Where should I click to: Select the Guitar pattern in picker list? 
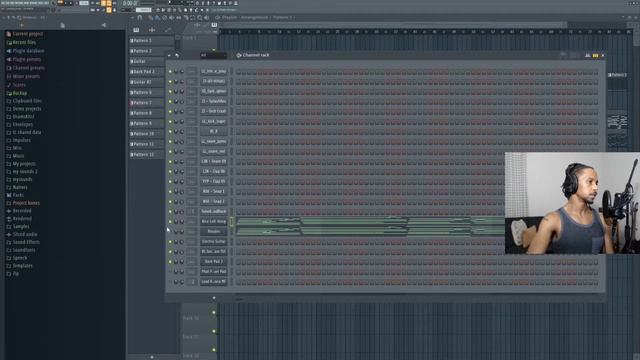(147, 61)
